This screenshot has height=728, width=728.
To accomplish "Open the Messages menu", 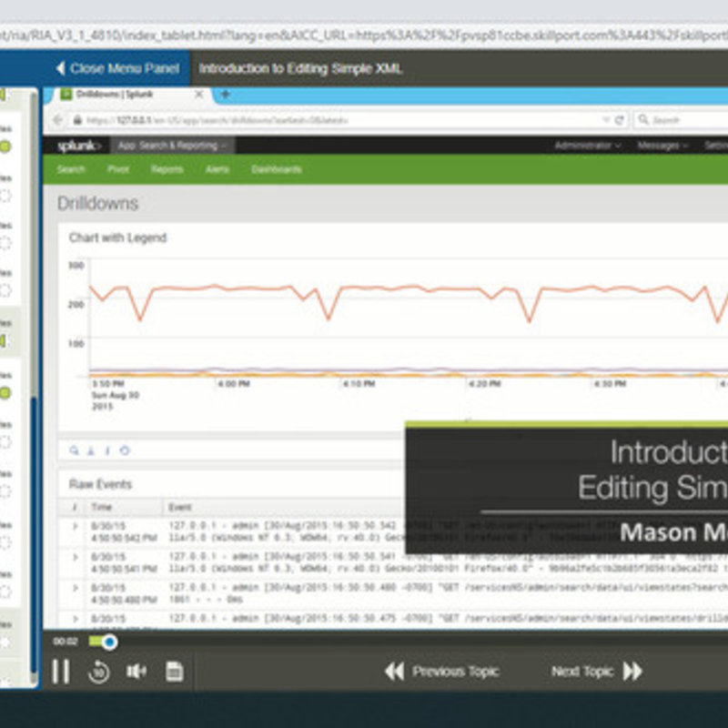I will [662, 146].
